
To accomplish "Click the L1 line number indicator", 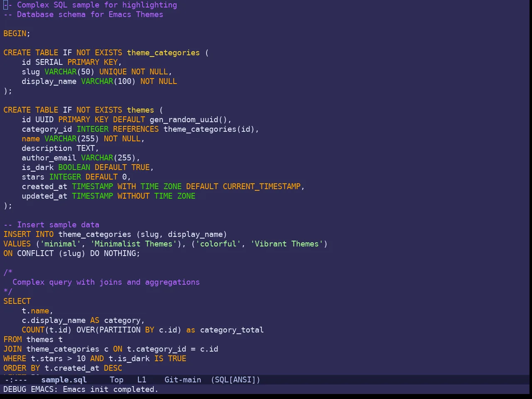I will [142, 379].
